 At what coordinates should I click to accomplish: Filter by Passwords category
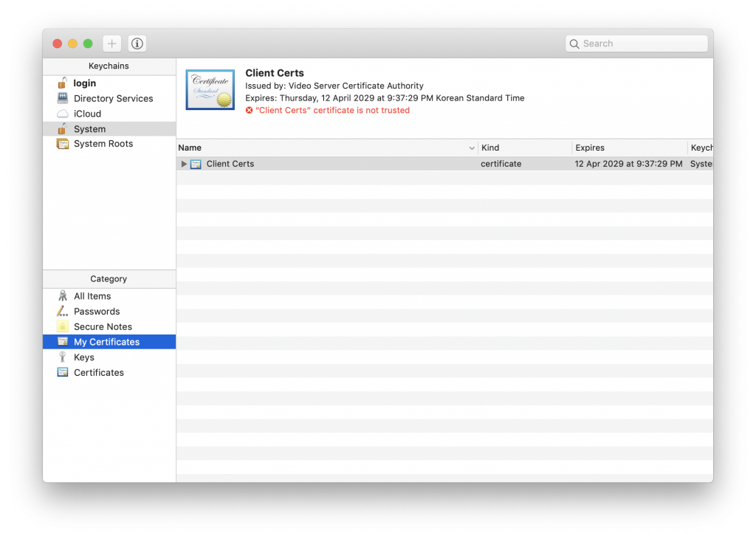[x=97, y=312]
